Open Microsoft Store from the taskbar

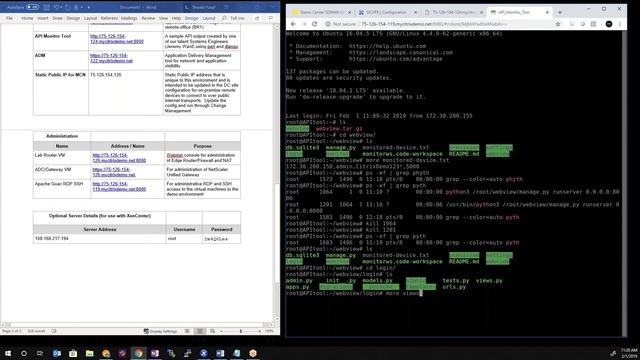(x=73, y=353)
